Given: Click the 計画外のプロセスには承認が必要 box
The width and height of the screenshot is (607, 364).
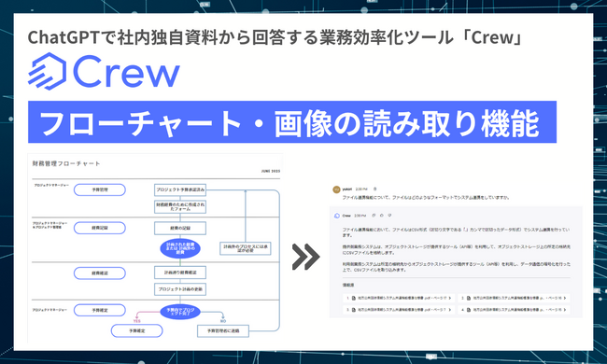Looking at the screenshot, I should tap(245, 248).
